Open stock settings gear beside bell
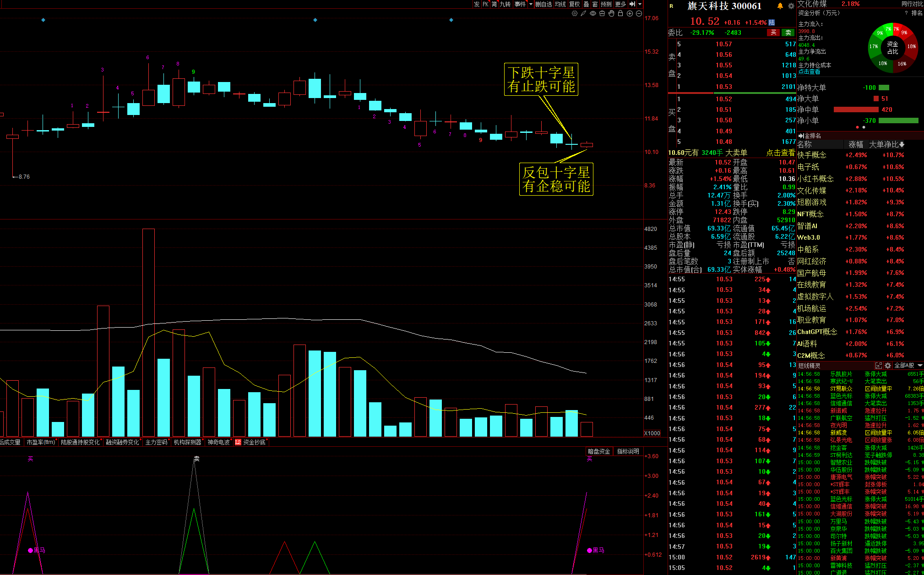This screenshot has height=575, width=924. 791,6
